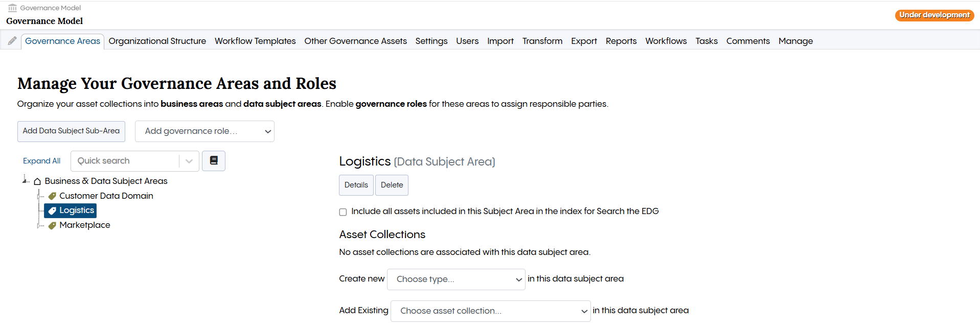
Task: Open the Add governance role dropdown
Action: click(x=204, y=131)
